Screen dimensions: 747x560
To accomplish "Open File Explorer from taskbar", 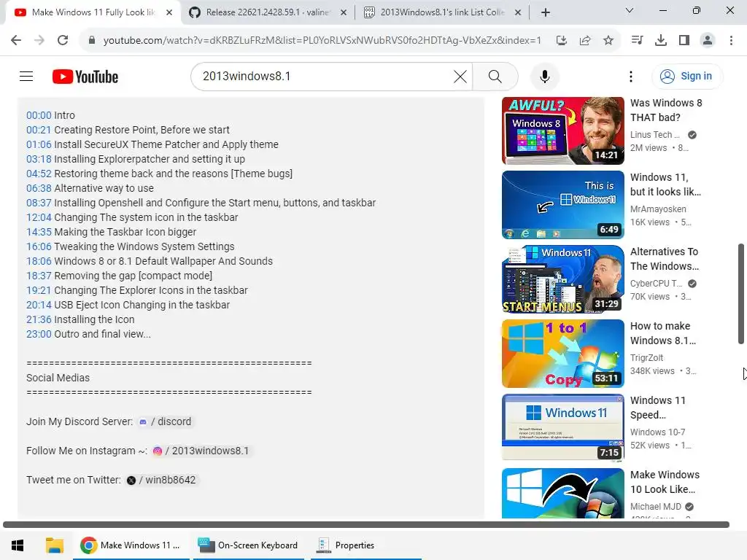I will (54, 545).
